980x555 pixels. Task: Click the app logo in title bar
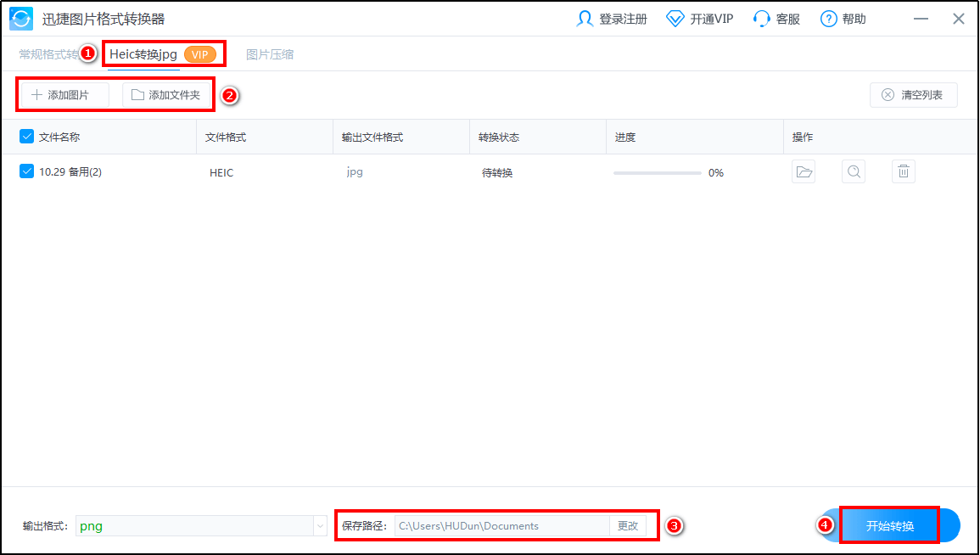tap(21, 19)
